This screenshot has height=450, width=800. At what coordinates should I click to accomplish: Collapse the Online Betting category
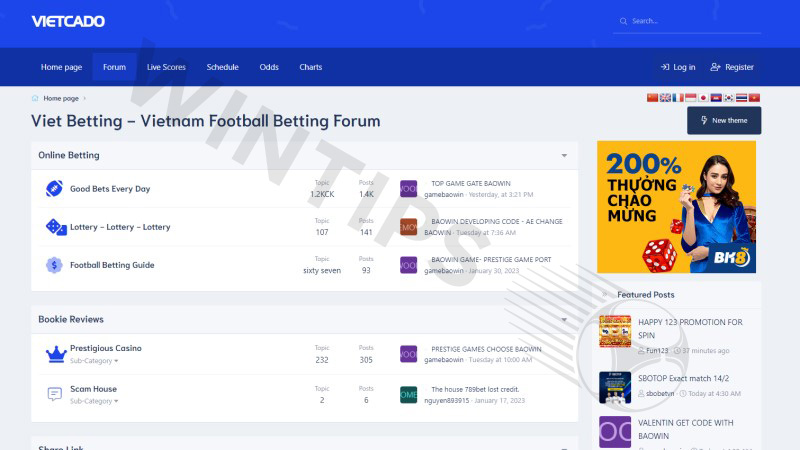coord(564,156)
